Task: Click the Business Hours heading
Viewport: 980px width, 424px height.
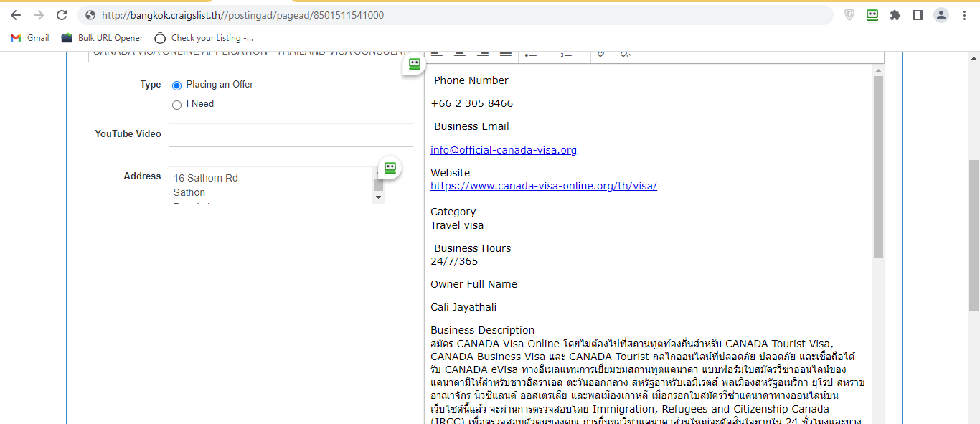Action: [x=473, y=248]
